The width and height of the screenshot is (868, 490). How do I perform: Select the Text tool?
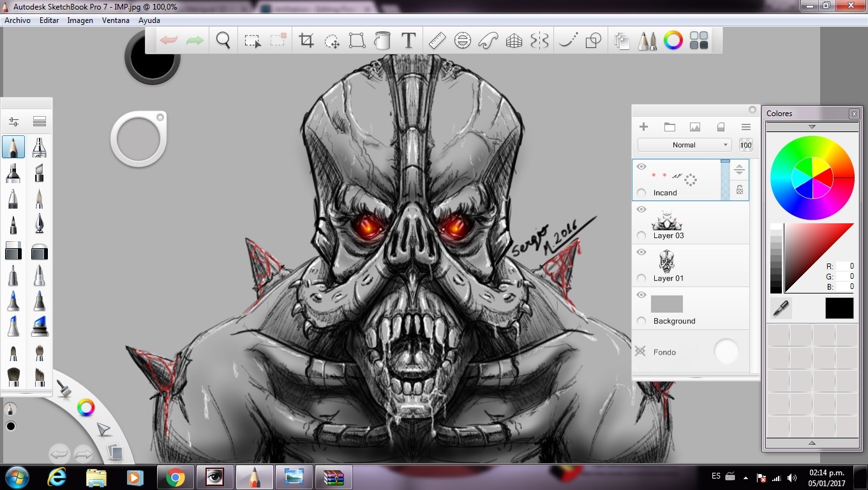(x=408, y=41)
